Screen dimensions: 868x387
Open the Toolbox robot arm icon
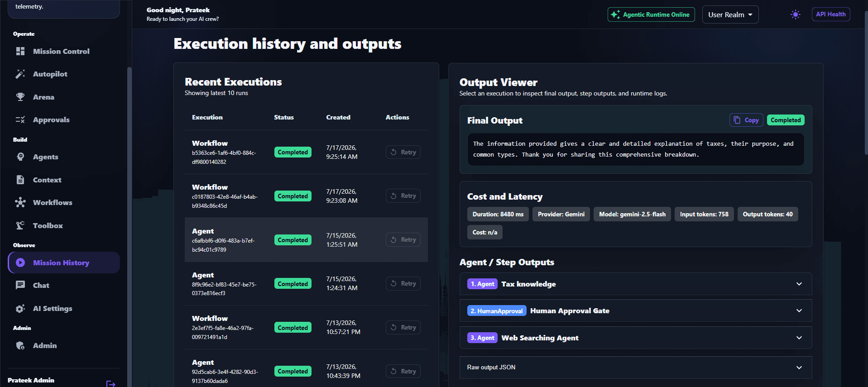(20, 225)
